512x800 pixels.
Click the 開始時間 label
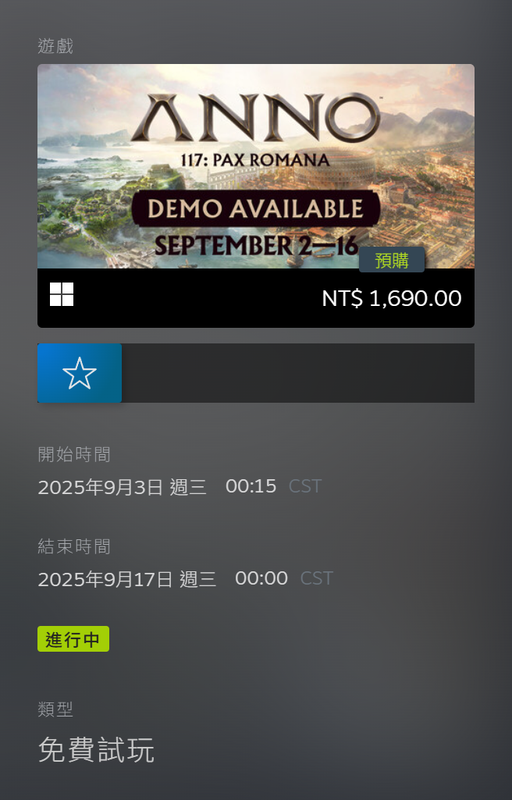[74, 454]
